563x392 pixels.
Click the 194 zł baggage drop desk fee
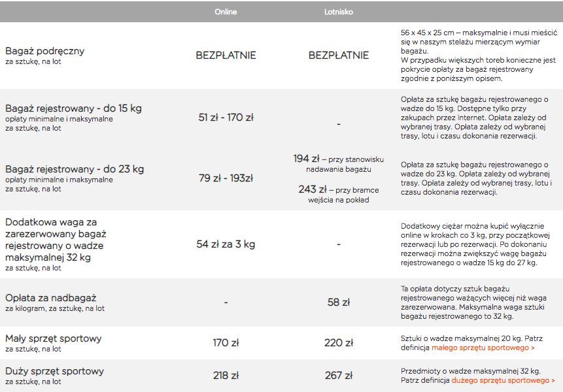coord(306,159)
